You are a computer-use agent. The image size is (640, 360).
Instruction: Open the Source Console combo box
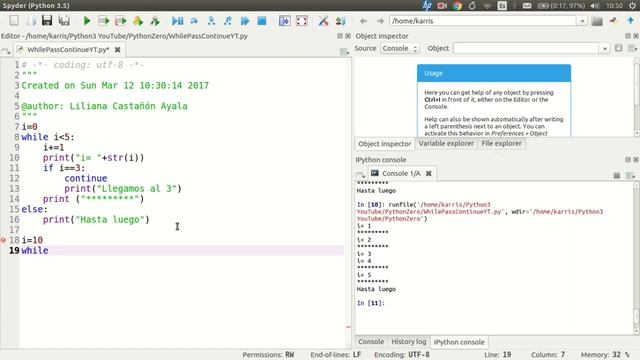click(400, 48)
